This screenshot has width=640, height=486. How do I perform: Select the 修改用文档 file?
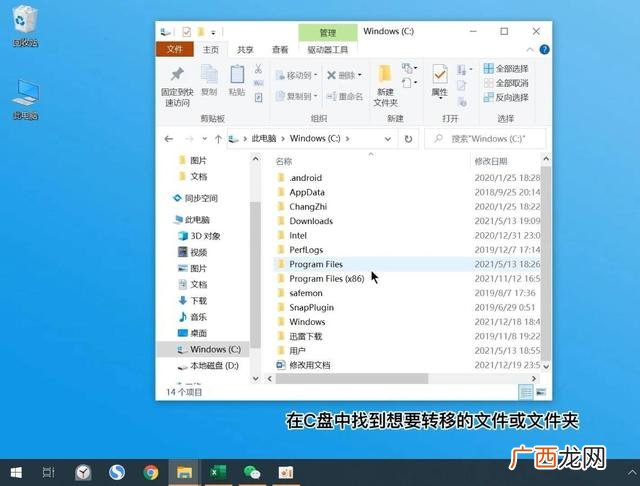click(309, 365)
